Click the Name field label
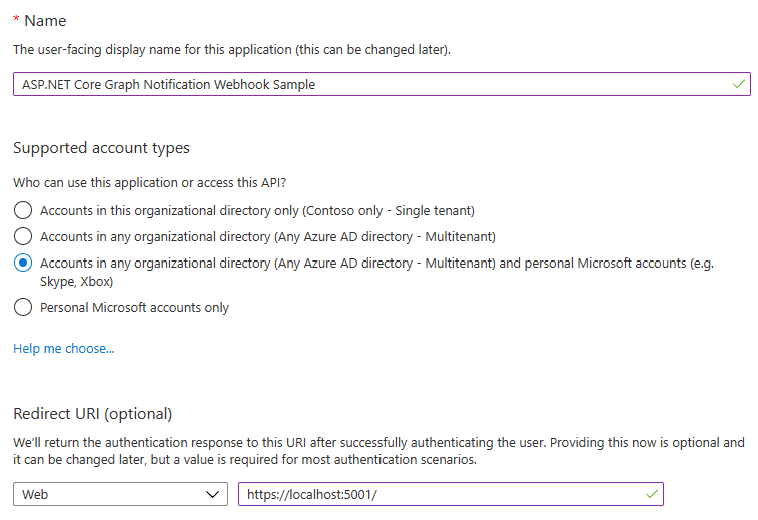Viewport: 758px width, 520px height. point(45,21)
